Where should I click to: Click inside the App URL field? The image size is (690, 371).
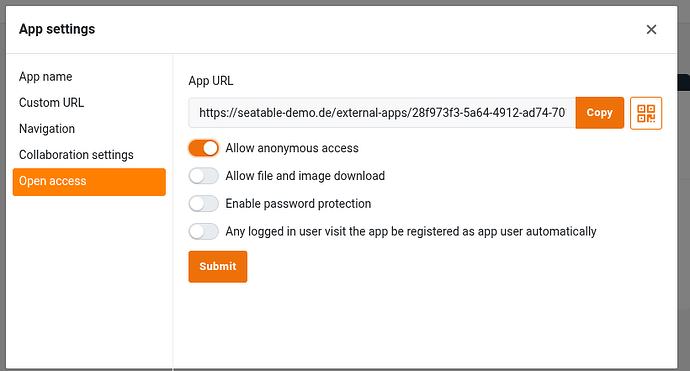382,113
